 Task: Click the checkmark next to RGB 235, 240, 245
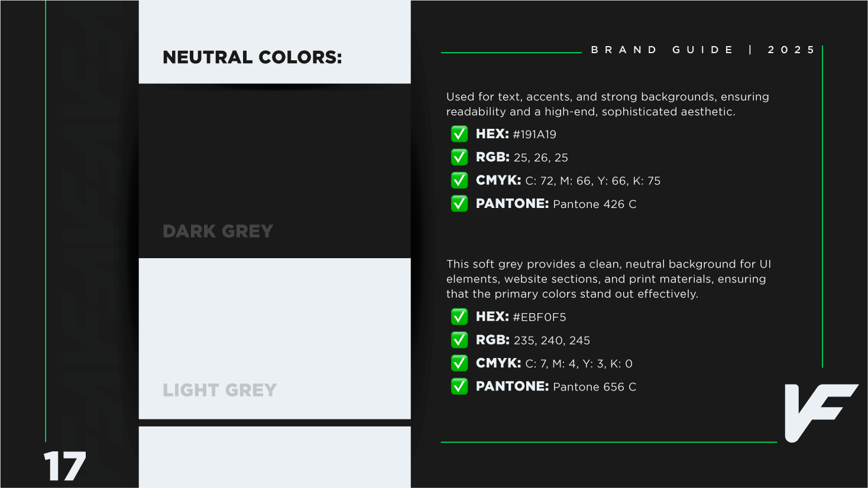coord(459,340)
